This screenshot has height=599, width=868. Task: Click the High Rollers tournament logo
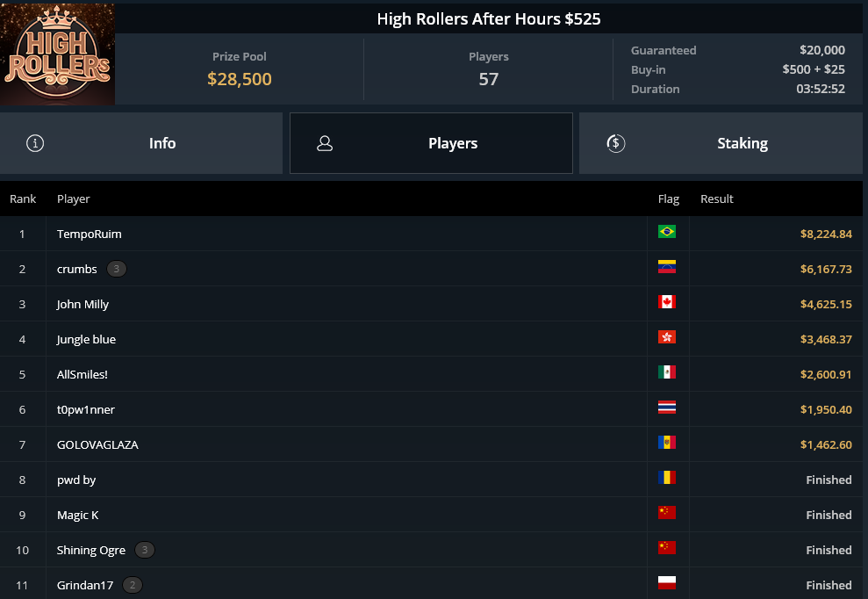[57, 53]
